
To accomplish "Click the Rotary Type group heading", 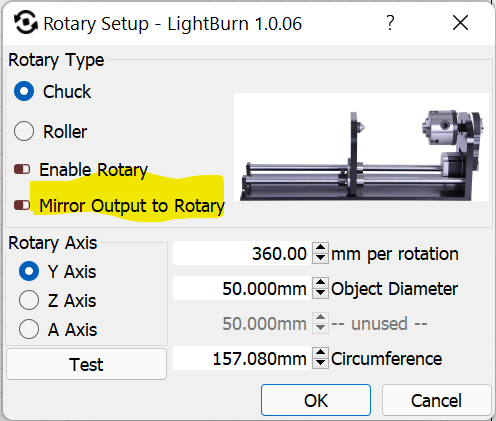I will coord(56,60).
